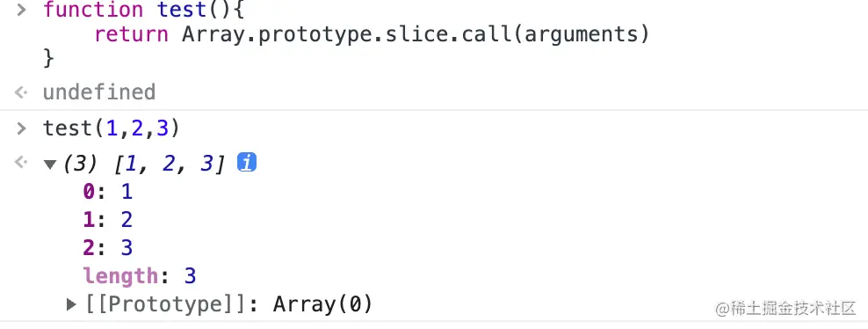Viewport: 868px width, 329px height.
Task: Click the [[Prototype]] property label
Action: (165, 304)
